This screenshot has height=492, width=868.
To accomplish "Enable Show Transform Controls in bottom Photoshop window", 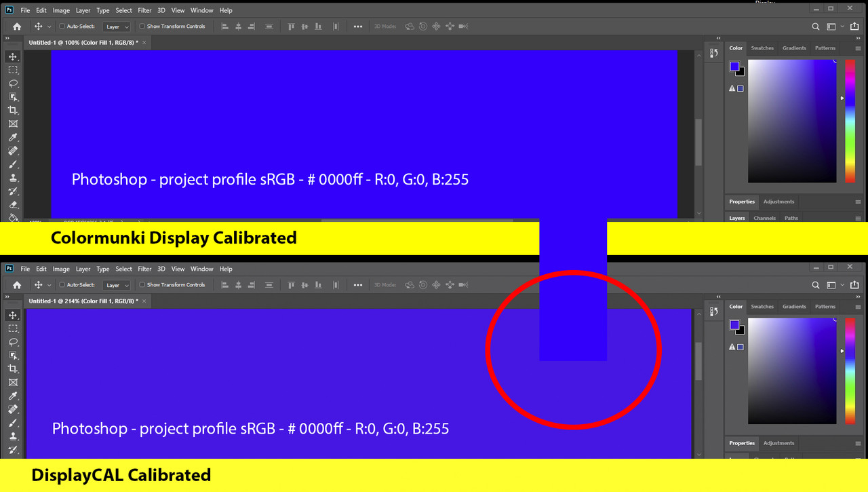I will click(142, 285).
